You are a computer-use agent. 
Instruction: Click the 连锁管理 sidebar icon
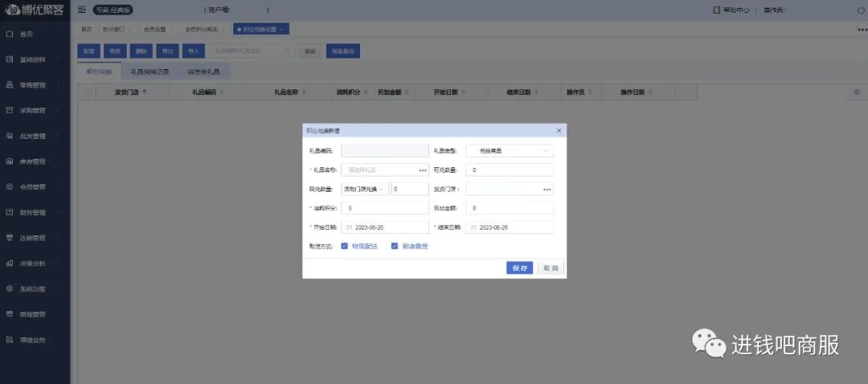10,238
